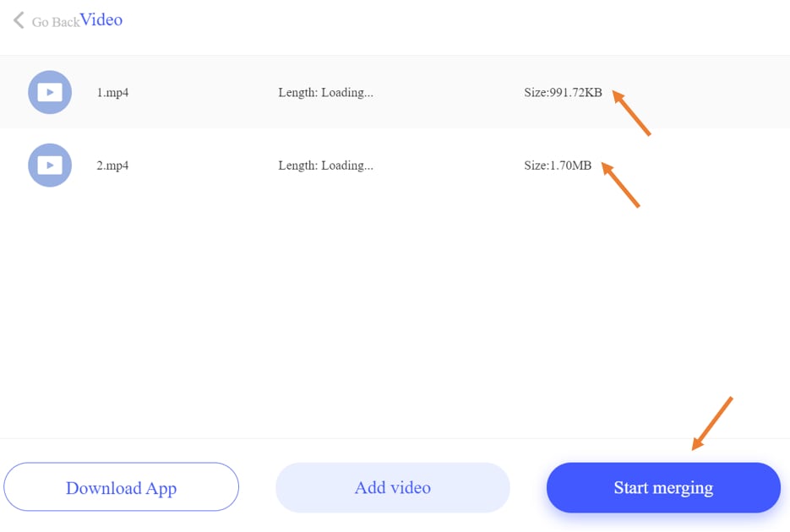Click the orange arrow pointing at Size:991.72KB
The image size is (790, 532).
631,113
